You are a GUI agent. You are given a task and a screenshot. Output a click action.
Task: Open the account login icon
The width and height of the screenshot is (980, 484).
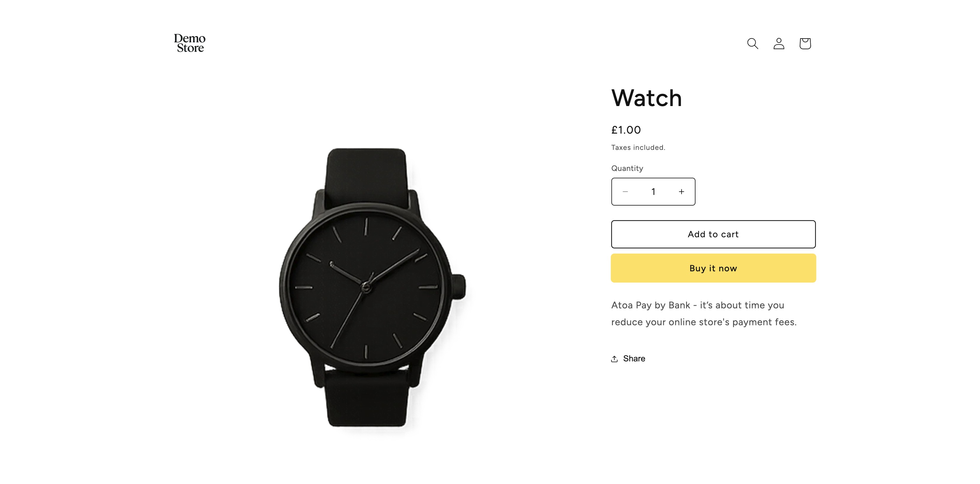click(779, 44)
